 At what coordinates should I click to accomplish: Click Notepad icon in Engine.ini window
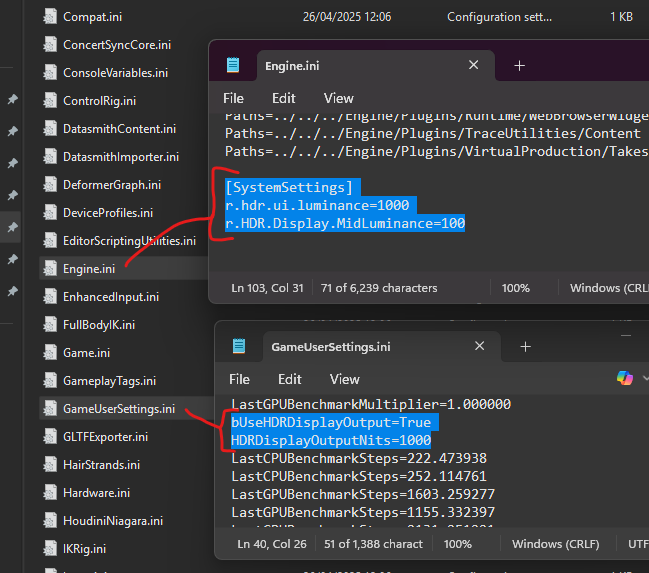tap(233, 65)
